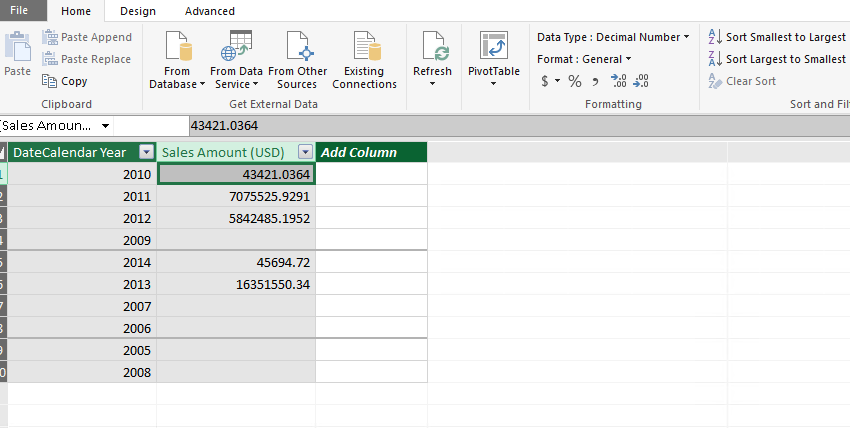Image resolution: width=850 pixels, height=428 pixels.
Task: Open Format General dropdown
Action: 584,59
